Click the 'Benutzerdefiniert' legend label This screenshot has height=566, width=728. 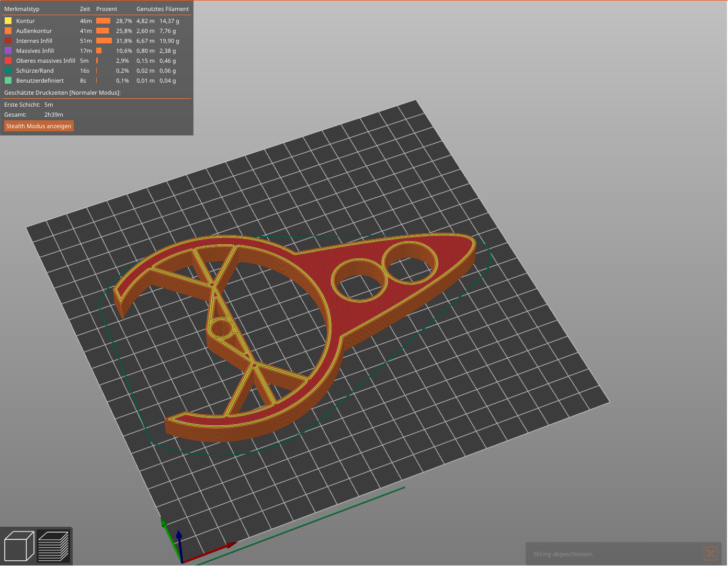coord(40,81)
